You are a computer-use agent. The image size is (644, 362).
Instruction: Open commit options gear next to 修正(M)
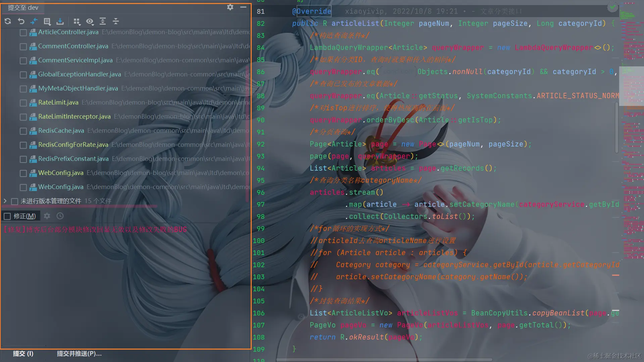click(x=47, y=216)
